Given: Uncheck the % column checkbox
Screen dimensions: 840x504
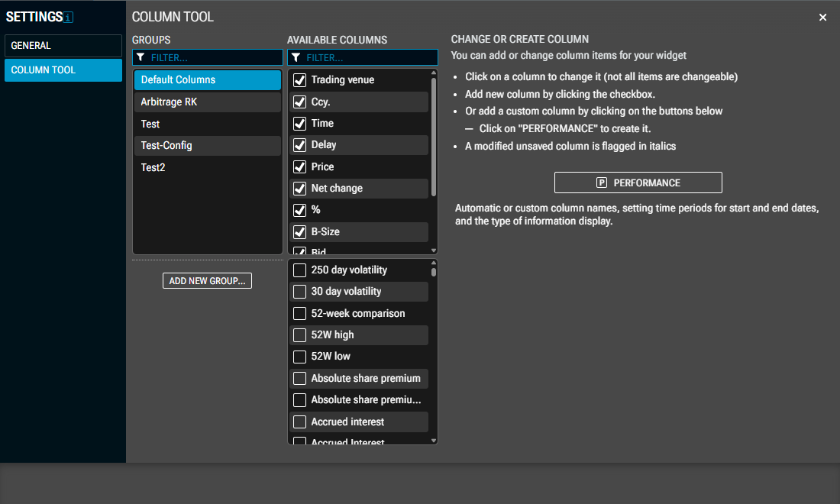Looking at the screenshot, I should 299,210.
